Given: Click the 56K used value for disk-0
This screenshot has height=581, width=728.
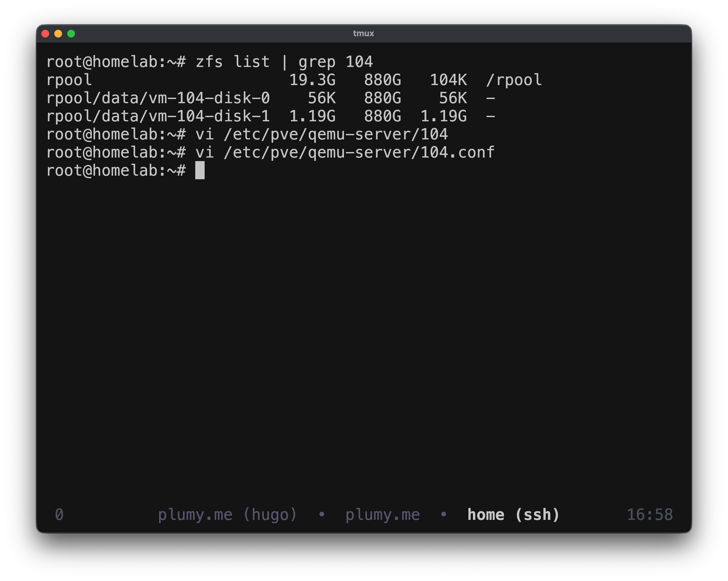Looking at the screenshot, I should pyautogui.click(x=321, y=98).
